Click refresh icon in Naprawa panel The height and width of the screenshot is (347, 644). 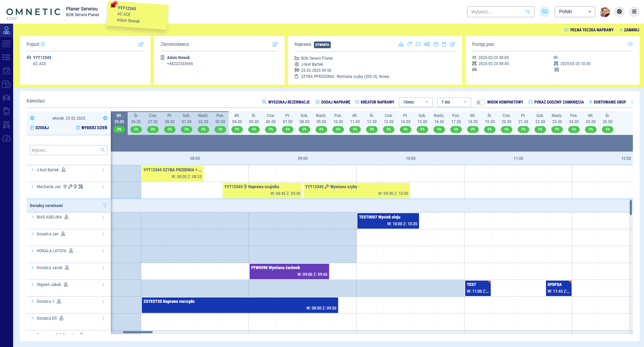point(410,45)
